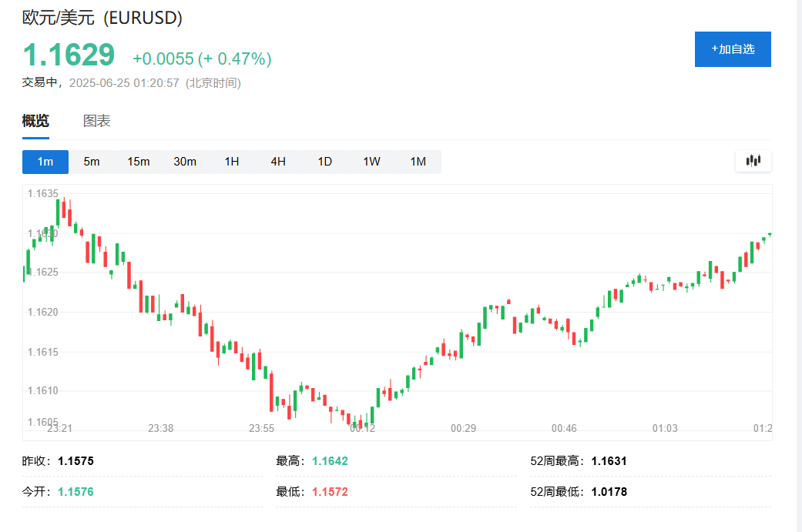Select the 1m timeframe
Screen dimensions: 802x532
tap(45, 162)
